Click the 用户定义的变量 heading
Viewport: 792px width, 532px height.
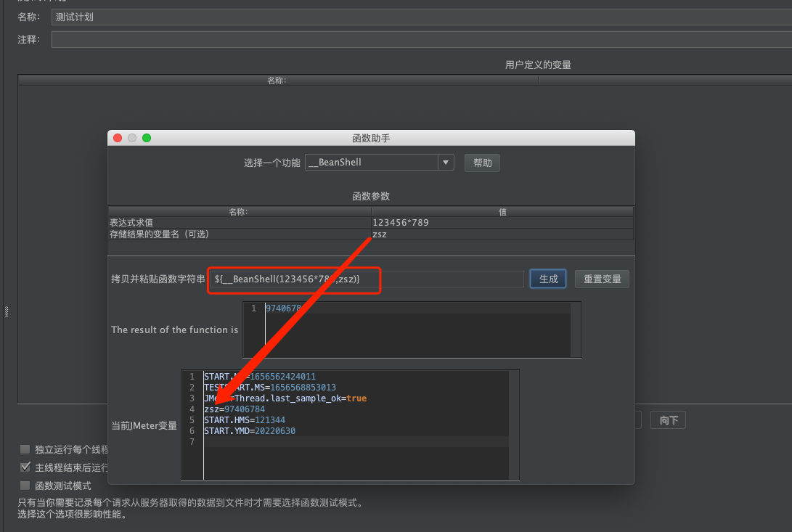[x=538, y=65]
